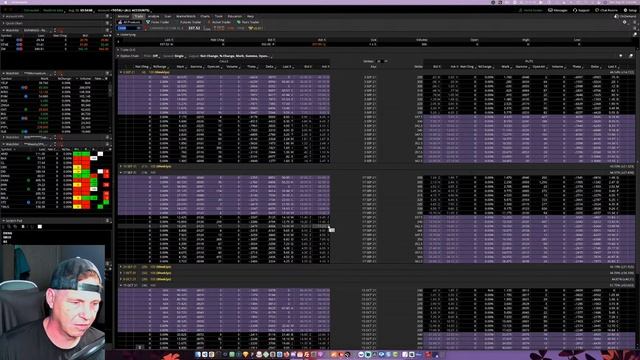640x360 pixels.
Task: Expand the Quick Chart gadget
Action: point(4,23)
